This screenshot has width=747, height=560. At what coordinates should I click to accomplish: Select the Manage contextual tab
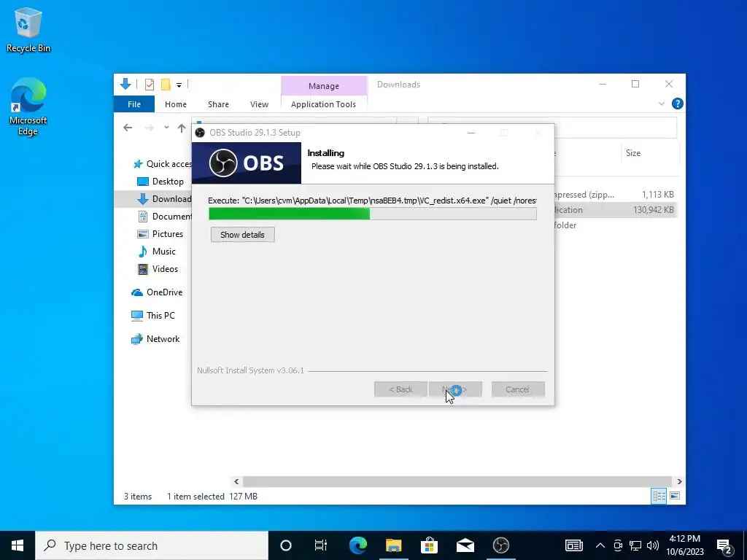pyautogui.click(x=323, y=86)
